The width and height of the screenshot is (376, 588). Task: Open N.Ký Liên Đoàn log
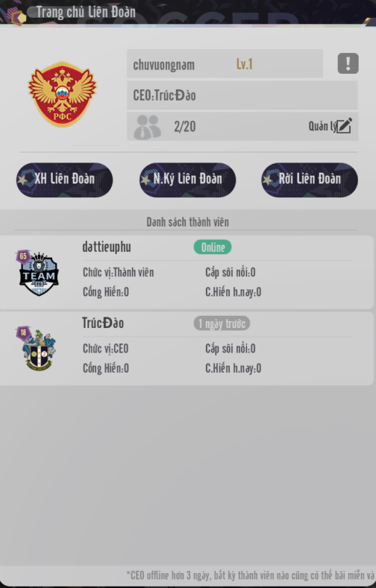click(187, 180)
